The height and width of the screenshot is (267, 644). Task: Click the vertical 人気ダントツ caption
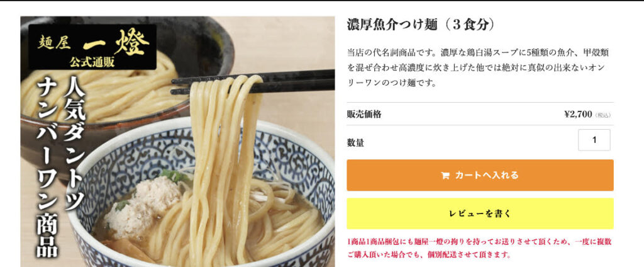point(74,143)
